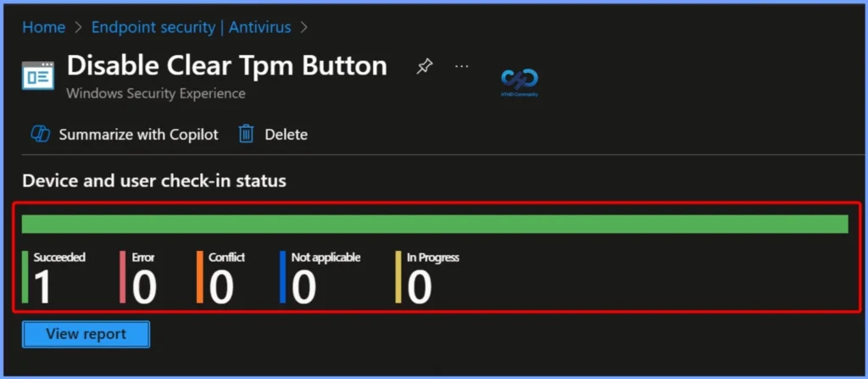
Task: Select the Not applicable count of 0
Action: point(304,287)
